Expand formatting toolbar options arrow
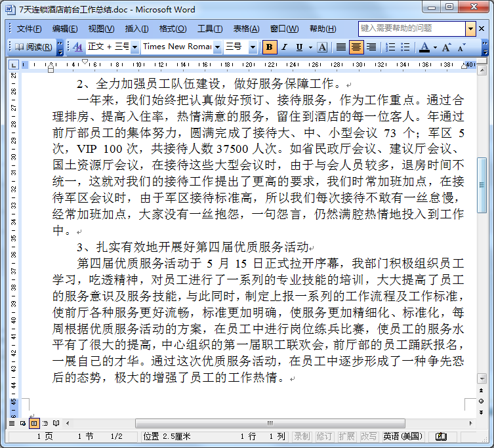494x448 pixels. coord(485,47)
